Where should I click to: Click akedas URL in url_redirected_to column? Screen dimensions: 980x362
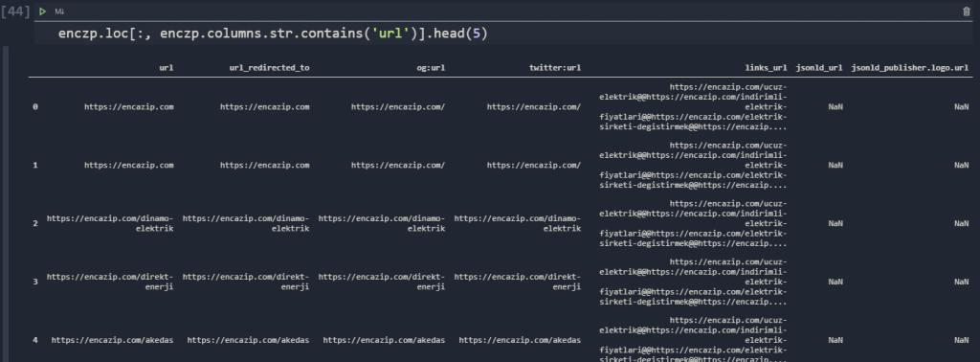tap(248, 340)
